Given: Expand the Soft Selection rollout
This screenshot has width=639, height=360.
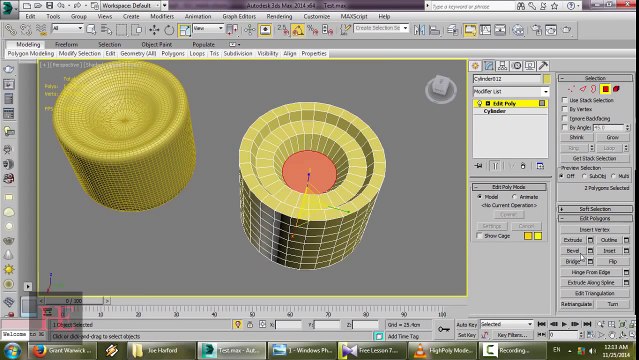Looking at the screenshot, I should pos(595,209).
